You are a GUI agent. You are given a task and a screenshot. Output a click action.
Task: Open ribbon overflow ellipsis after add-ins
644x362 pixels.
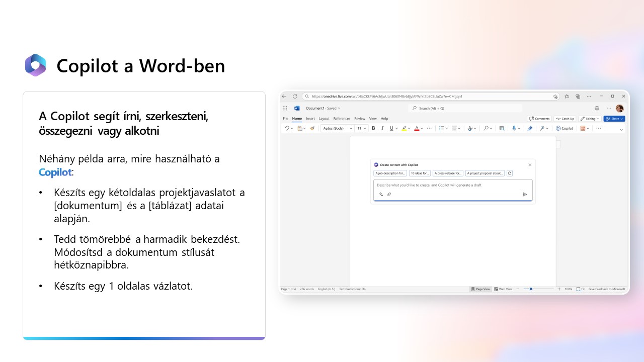[x=598, y=128]
